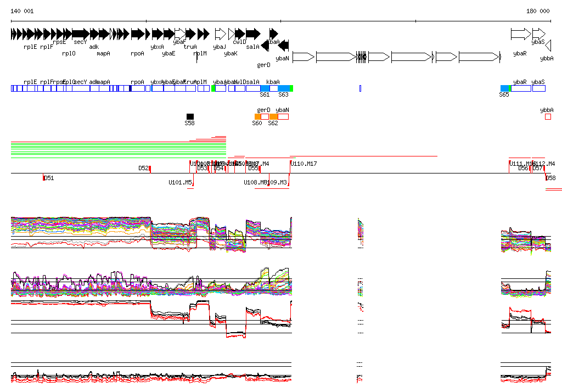Click the ybbA red outlined box
This screenshot has width=562, height=392.
pyautogui.click(x=548, y=116)
